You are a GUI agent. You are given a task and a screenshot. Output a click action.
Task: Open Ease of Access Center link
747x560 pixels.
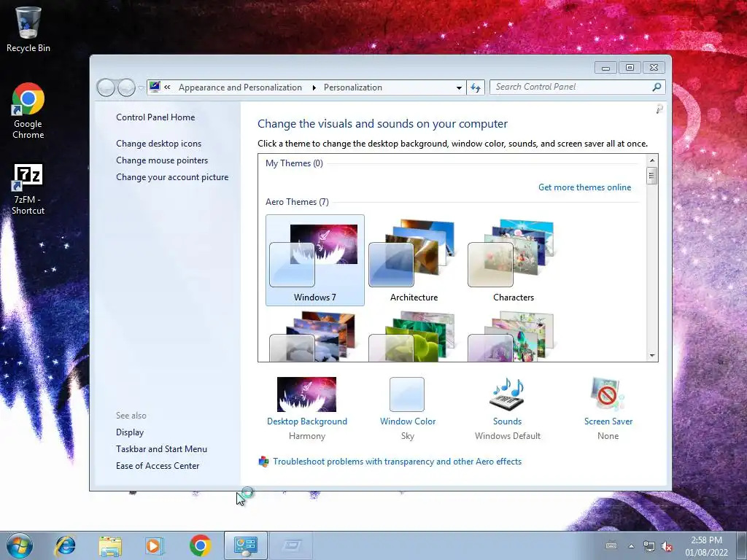click(x=158, y=466)
